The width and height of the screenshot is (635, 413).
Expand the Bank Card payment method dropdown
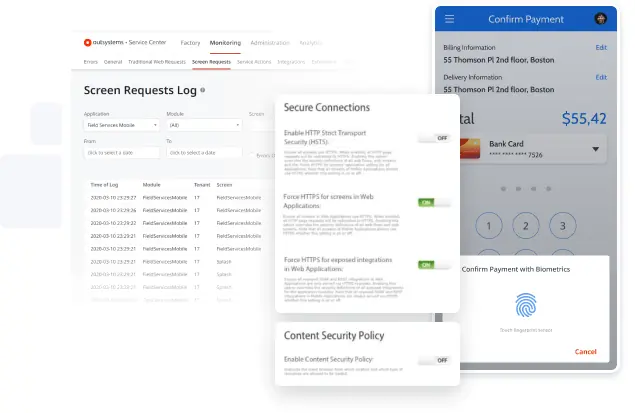click(595, 149)
